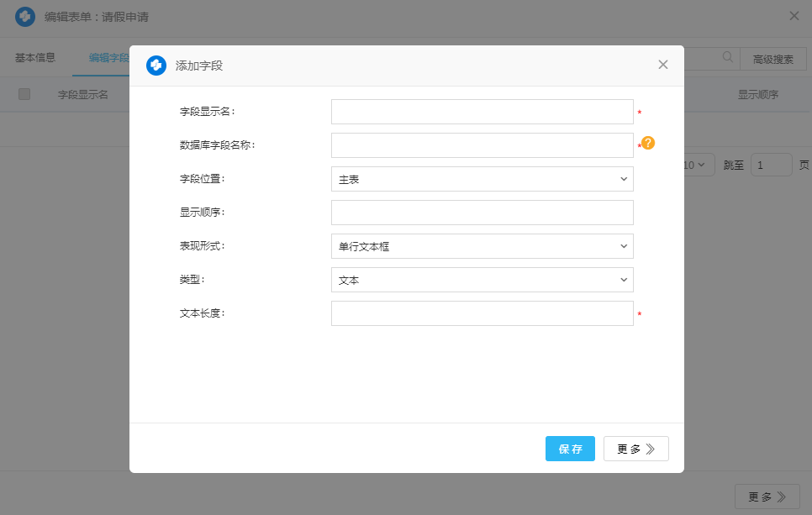Click into the 数据库字段名称 input
The width and height of the screenshot is (812, 515).
tap(482, 145)
